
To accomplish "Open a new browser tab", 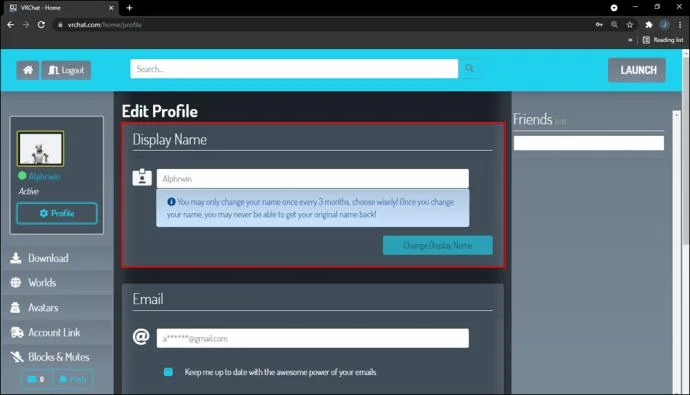I will point(129,7).
